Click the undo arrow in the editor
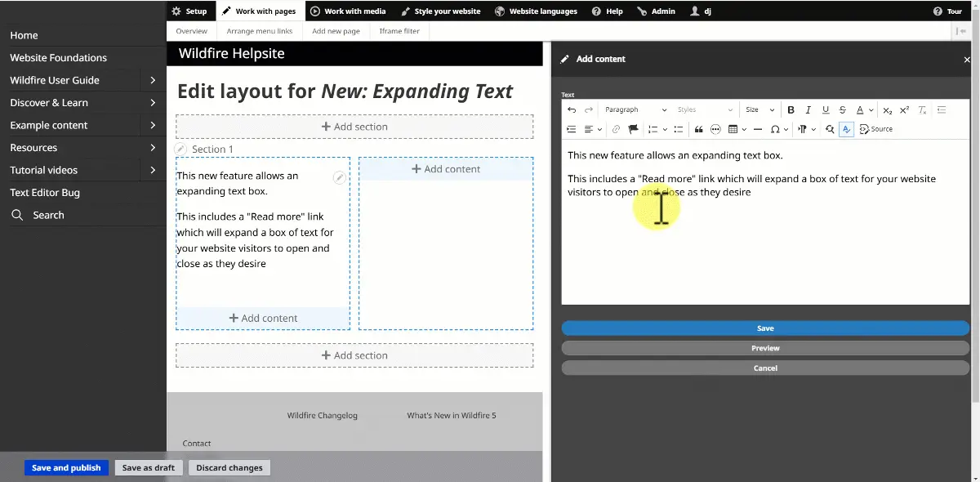 click(572, 109)
